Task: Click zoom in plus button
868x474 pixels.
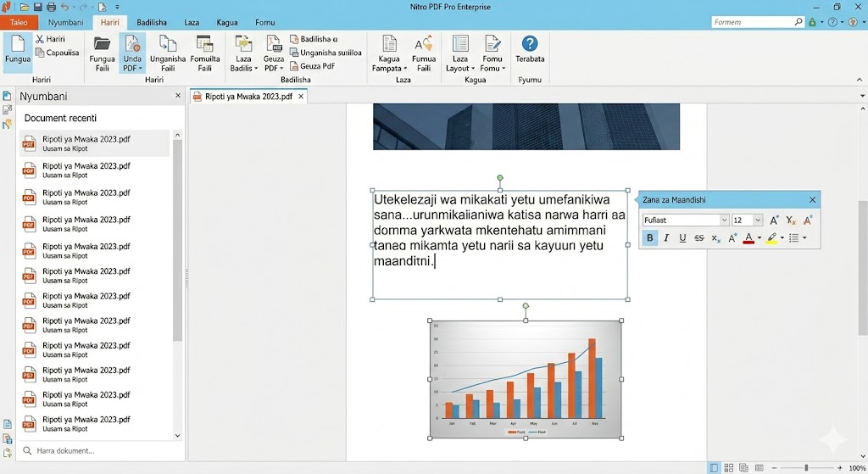Action: 840,468
